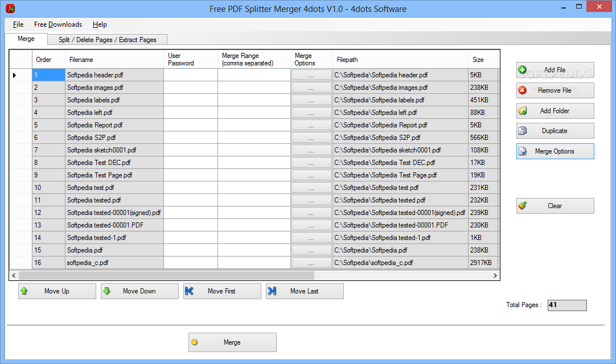The width and height of the screenshot is (616, 364).
Task: Switch to Split / Delete Pages / Extract Pages tab
Action: pyautogui.click(x=107, y=40)
